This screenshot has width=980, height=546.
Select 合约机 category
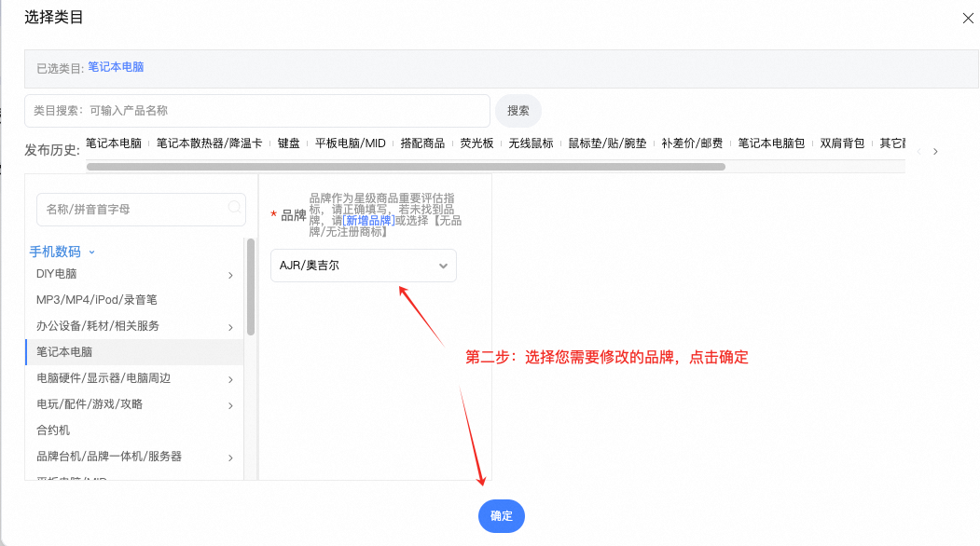(53, 430)
